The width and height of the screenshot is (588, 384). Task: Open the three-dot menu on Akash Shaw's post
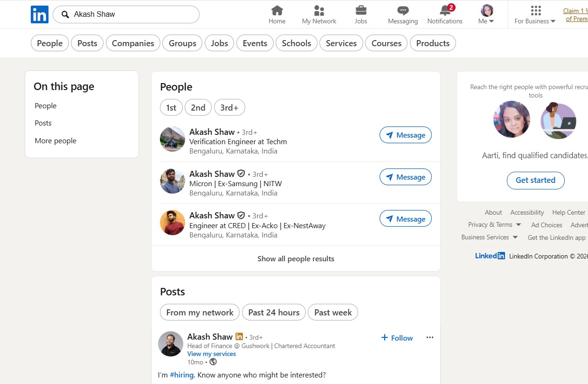[430, 337]
